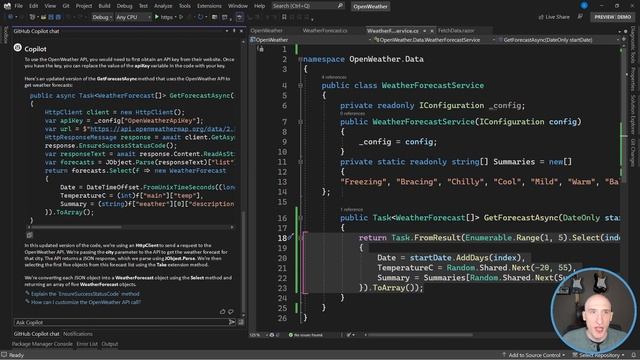Image resolution: width=640 pixels, height=360 pixels.
Task: Click the Live Share button
Action: click(553, 17)
